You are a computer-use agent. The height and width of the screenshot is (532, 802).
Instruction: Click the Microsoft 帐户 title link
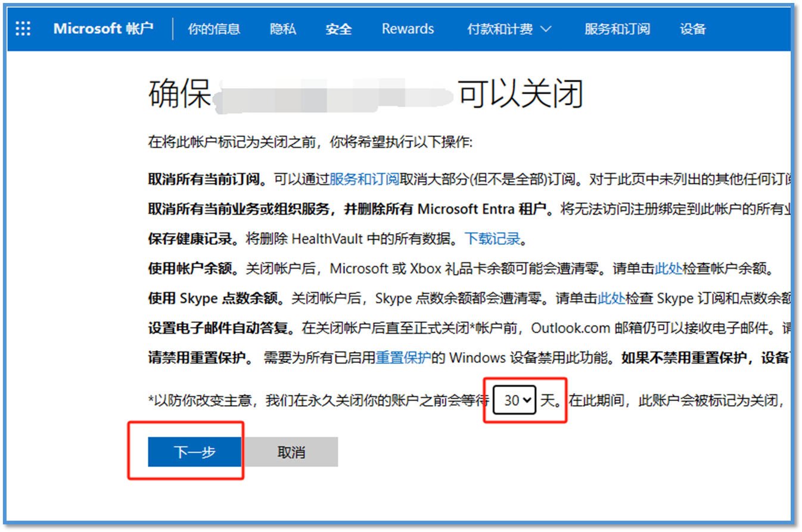[103, 29]
